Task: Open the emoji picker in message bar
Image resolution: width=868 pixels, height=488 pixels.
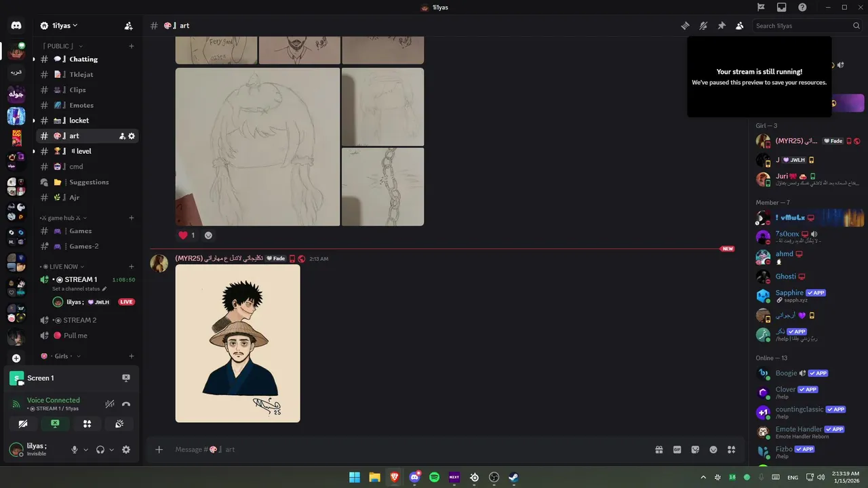Action: coord(713,449)
